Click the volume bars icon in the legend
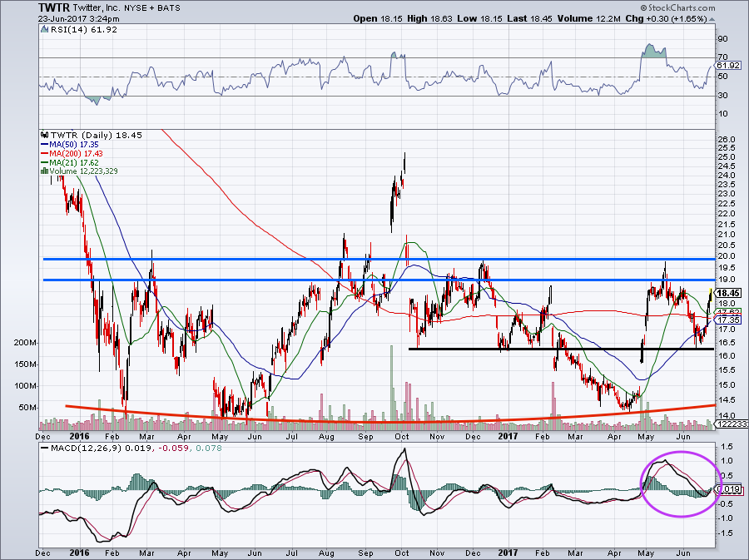Viewport: 749px width, 560px height. 44,171
